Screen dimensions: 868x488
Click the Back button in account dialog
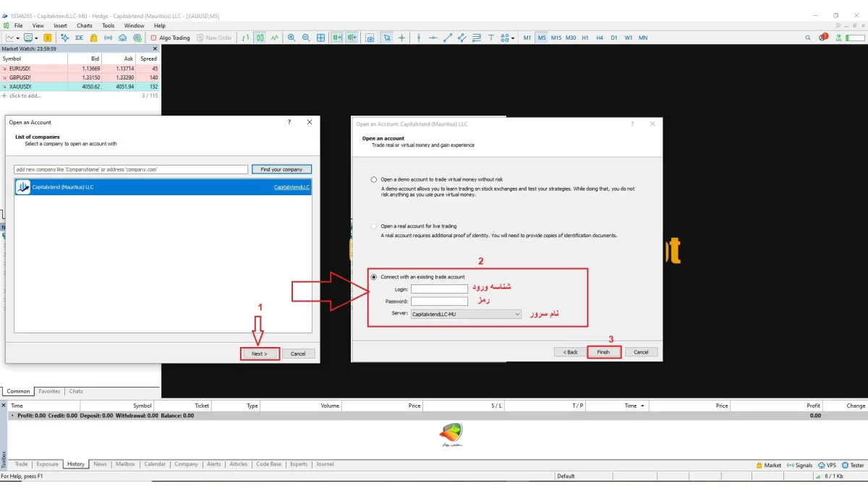coord(570,352)
